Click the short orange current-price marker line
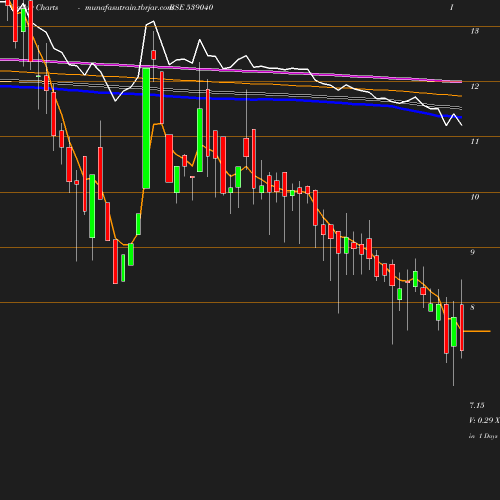500x500 pixels. (477, 331)
